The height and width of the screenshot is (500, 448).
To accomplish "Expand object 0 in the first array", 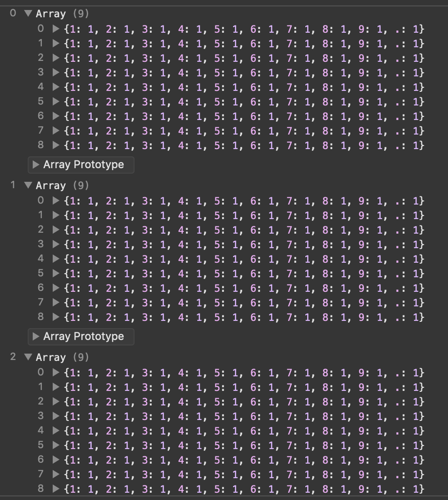I will 56,29.
